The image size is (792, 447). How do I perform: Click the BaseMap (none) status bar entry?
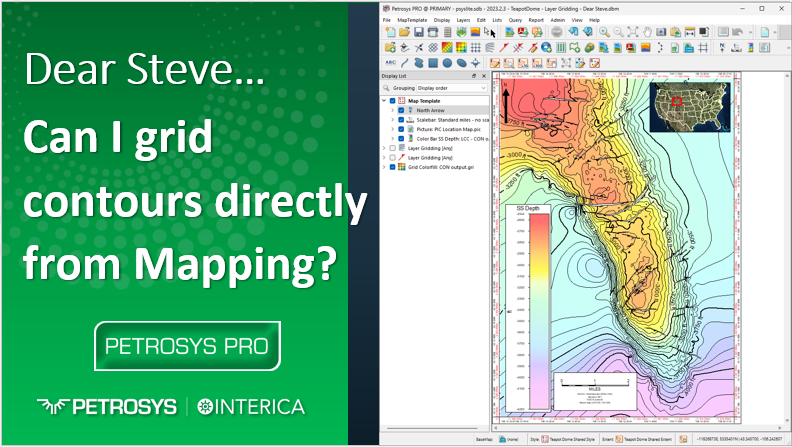(509, 439)
